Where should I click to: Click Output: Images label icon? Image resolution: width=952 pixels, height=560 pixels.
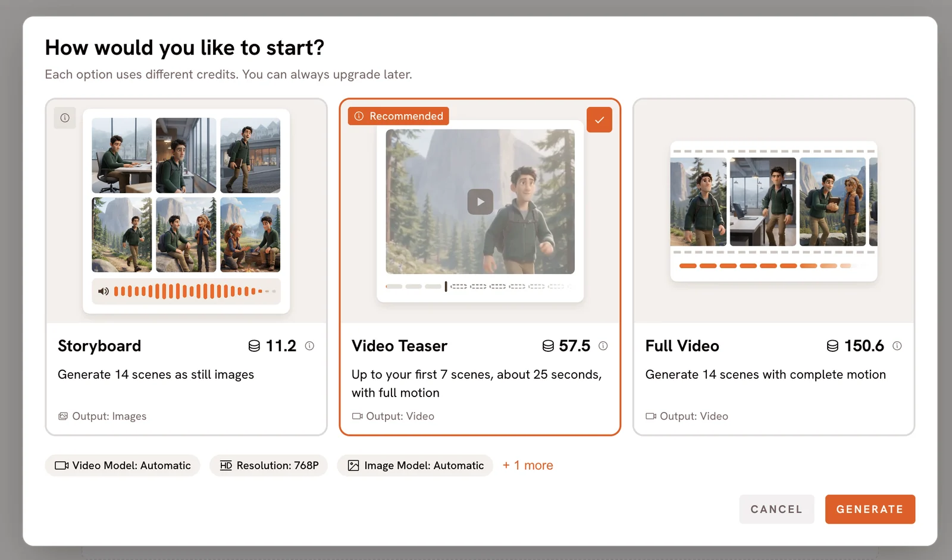coord(62,416)
